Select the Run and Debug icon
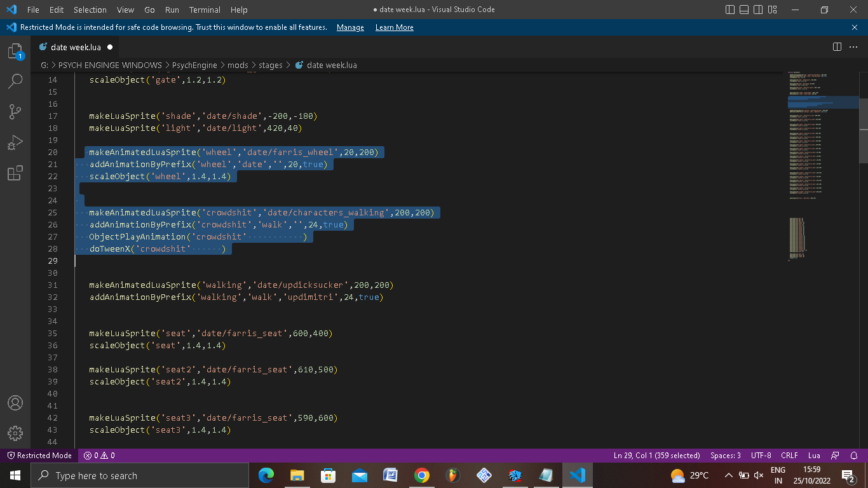This screenshot has width=868, height=488. point(15,142)
